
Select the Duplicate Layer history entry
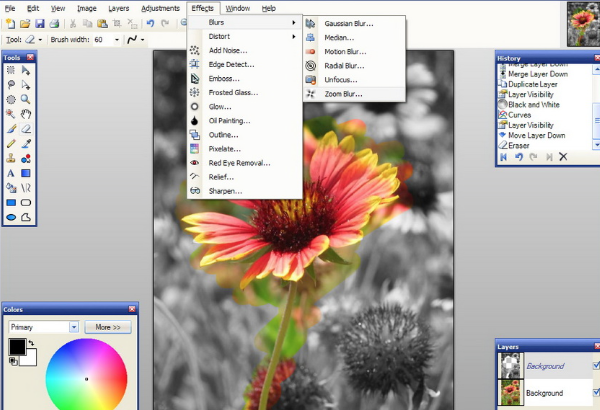coord(533,84)
